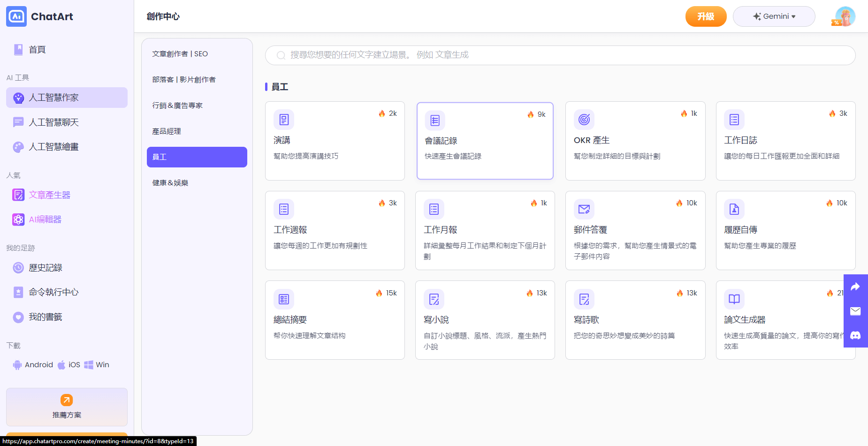Open the 論文生成器 book icon

(x=734, y=299)
